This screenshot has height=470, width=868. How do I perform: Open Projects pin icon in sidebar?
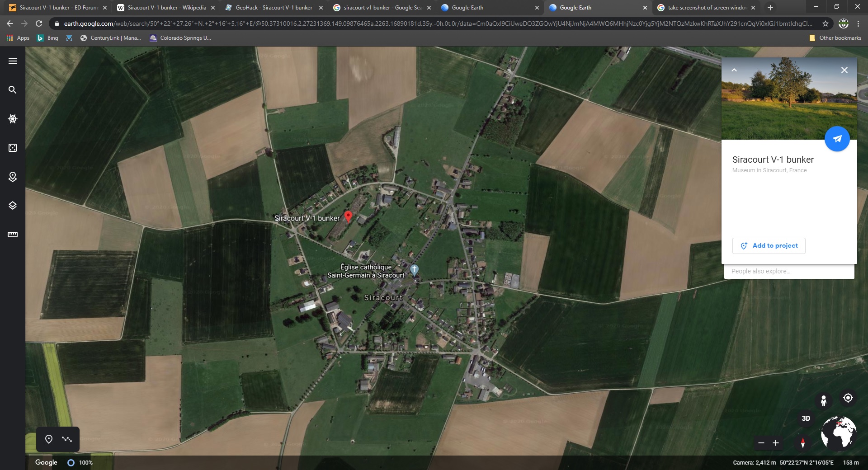click(13, 177)
